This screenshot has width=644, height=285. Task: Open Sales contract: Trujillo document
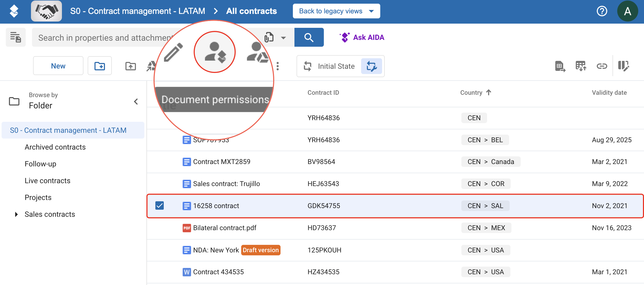(226, 184)
